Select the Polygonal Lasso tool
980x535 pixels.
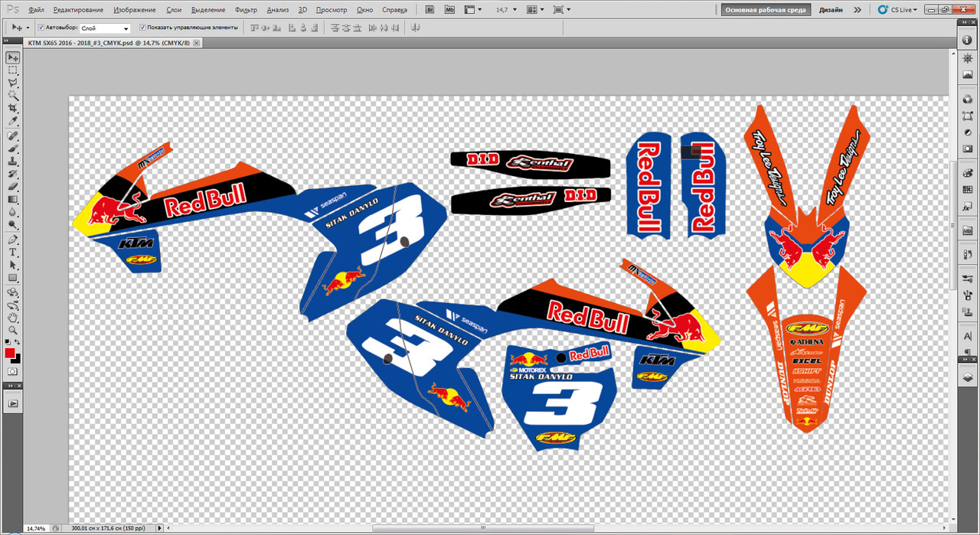tap(13, 83)
